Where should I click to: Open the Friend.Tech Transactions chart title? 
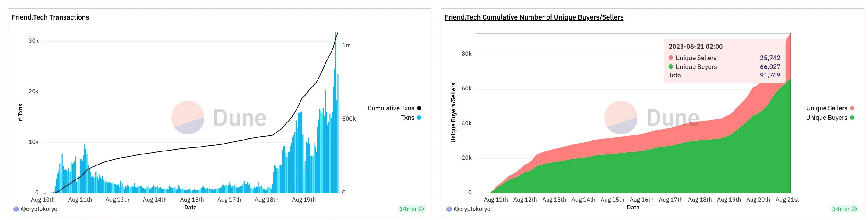[50, 17]
